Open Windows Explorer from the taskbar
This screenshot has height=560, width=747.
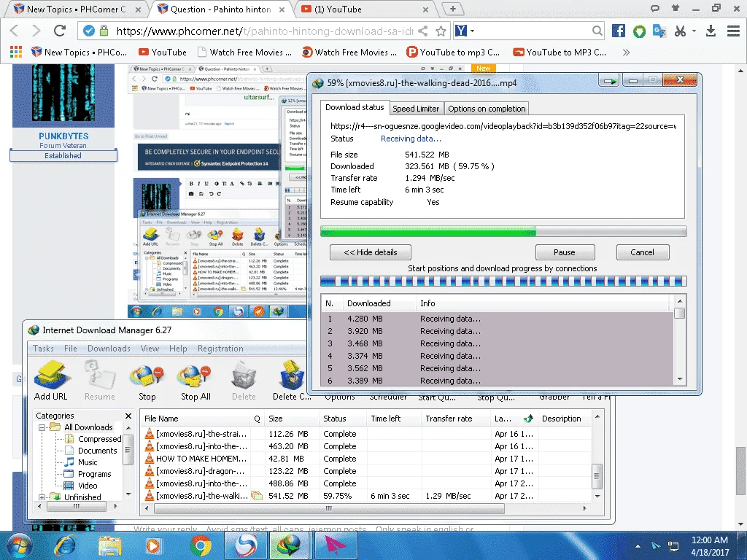[109, 545]
